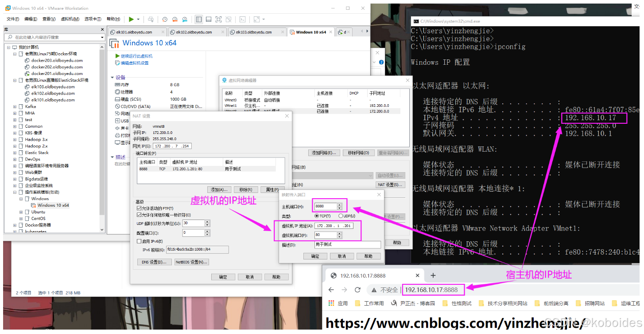Screen dimensions: 644x334
Task: Reload the page in the browser window
Action: (x=358, y=290)
